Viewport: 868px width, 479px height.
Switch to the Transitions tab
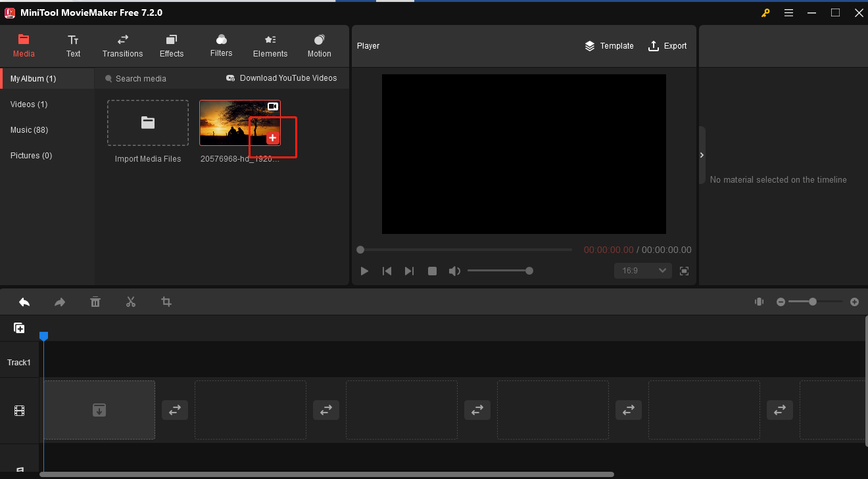coord(122,46)
